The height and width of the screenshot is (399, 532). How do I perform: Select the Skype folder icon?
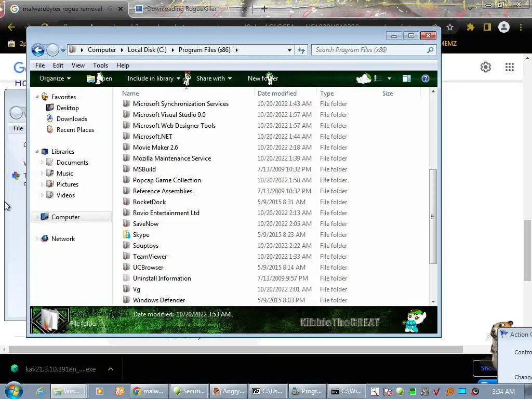(x=127, y=234)
